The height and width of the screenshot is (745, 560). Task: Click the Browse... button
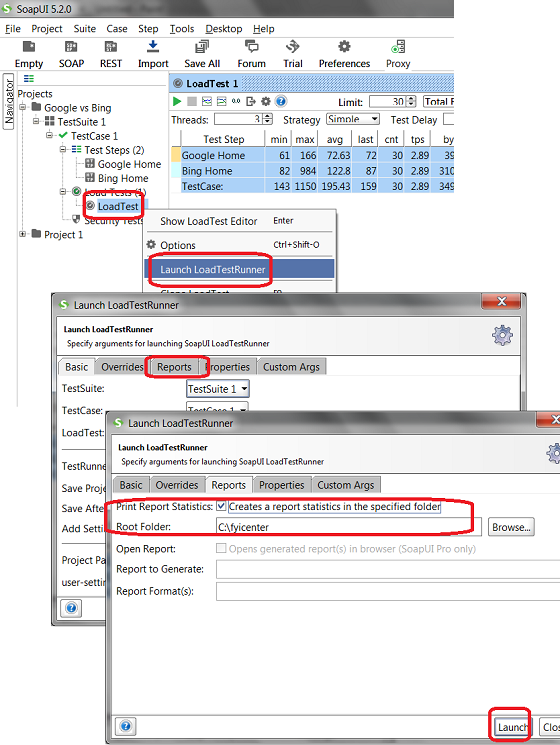click(x=511, y=527)
